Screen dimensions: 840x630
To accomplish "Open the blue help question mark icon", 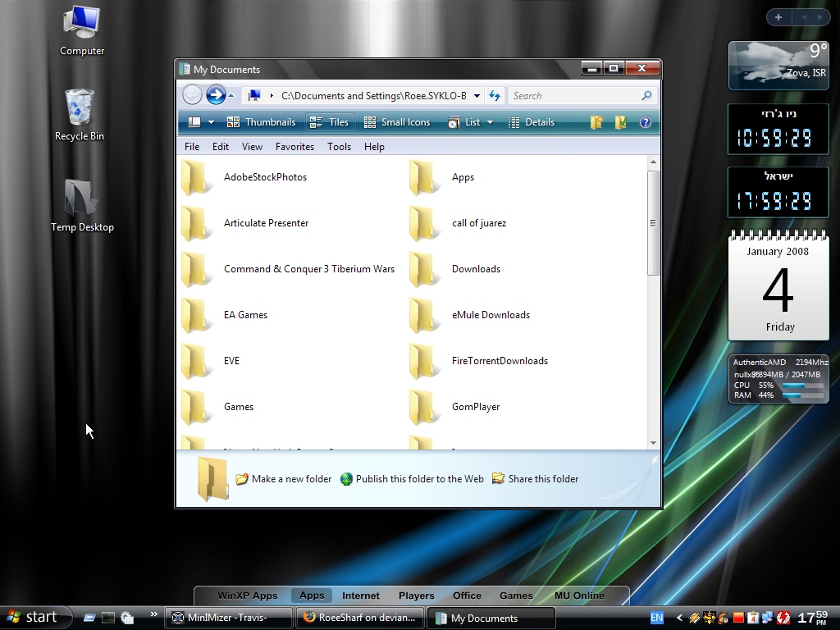I will [x=646, y=122].
